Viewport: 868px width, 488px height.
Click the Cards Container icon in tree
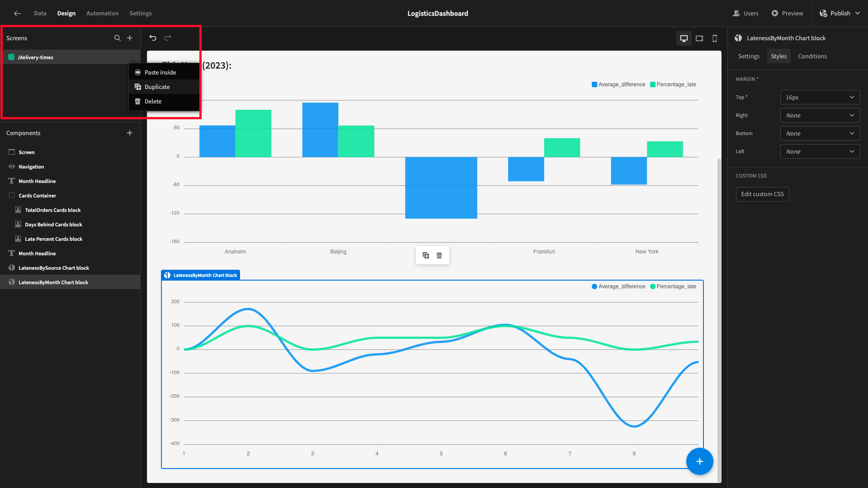pyautogui.click(x=12, y=196)
